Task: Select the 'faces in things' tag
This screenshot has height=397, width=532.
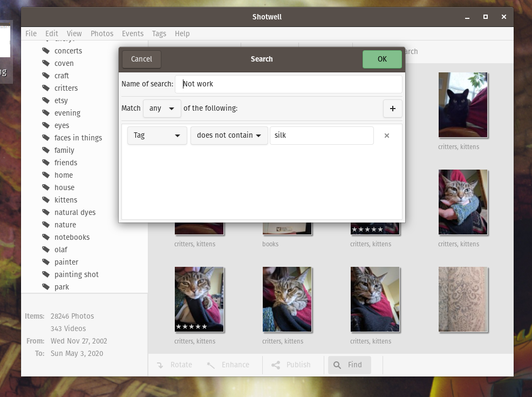Action: tap(78, 138)
